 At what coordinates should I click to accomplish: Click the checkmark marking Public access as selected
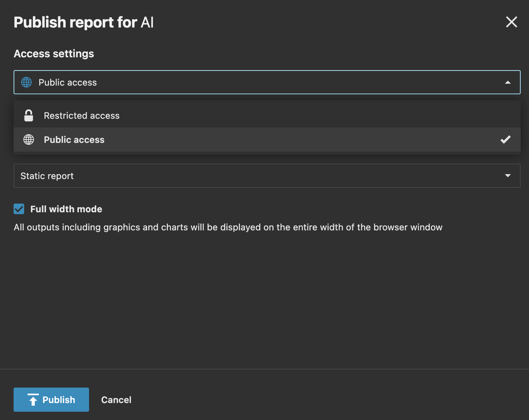coord(505,139)
